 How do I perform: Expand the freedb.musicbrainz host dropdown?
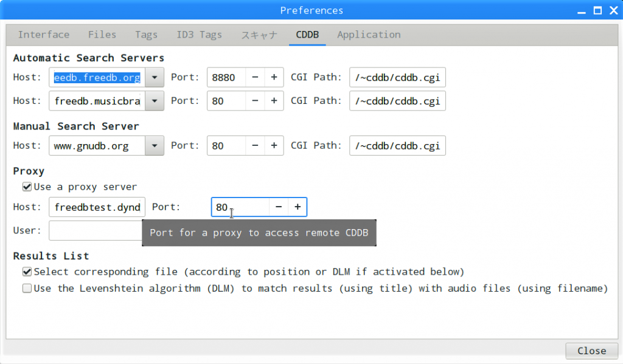(x=155, y=101)
